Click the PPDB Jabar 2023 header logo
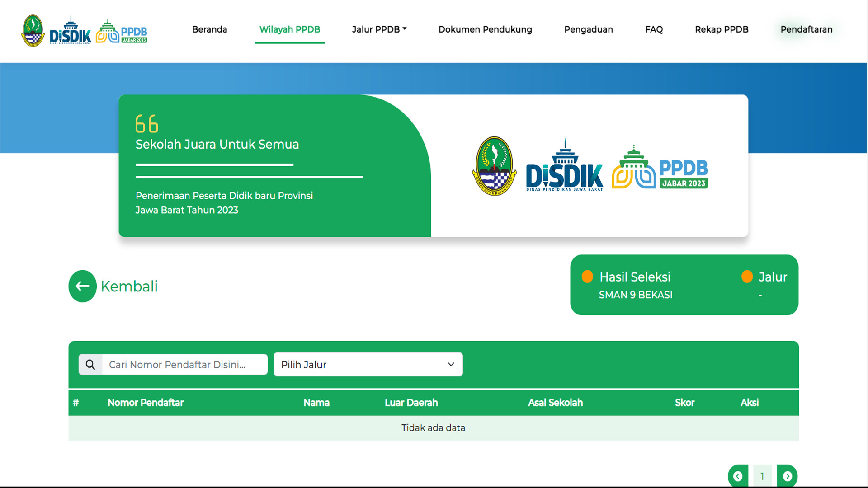The width and height of the screenshot is (868, 488). [122, 32]
